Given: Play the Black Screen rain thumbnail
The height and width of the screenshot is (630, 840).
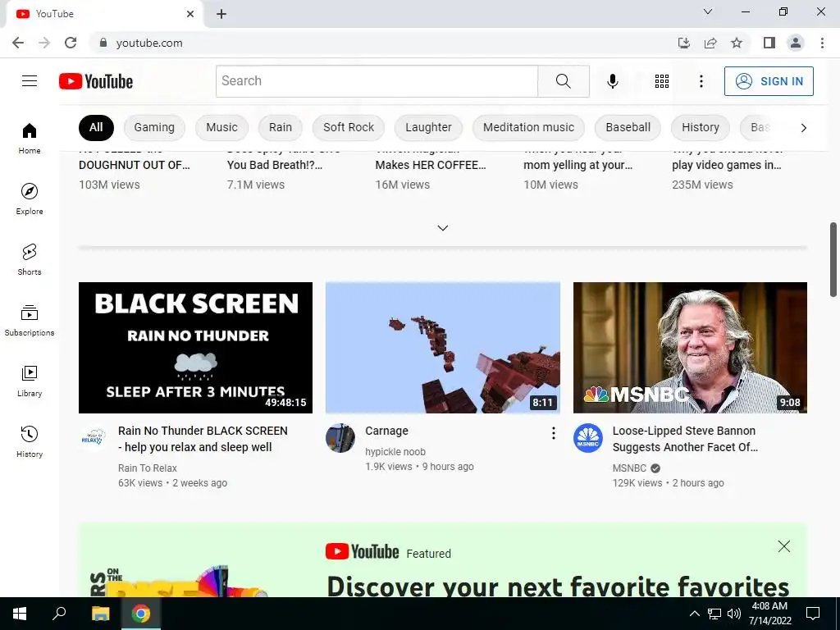Looking at the screenshot, I should click(x=195, y=348).
